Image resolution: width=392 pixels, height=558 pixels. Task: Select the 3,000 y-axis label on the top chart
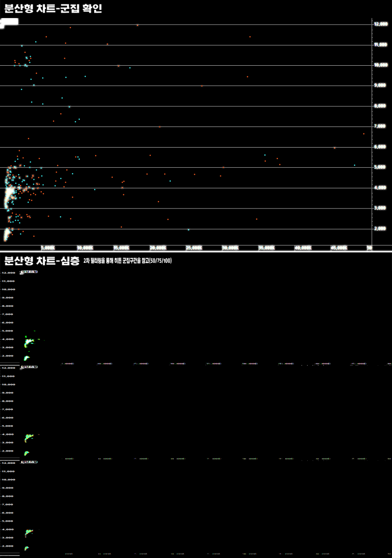pos(380,208)
